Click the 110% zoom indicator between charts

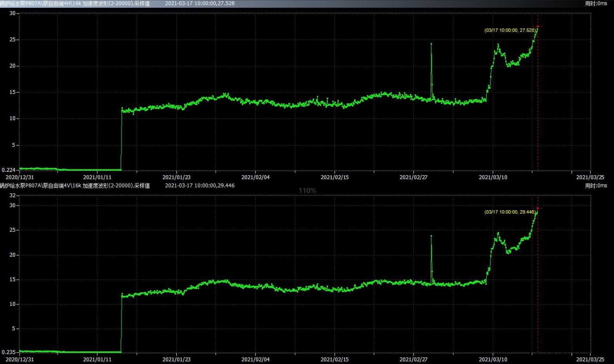(307, 191)
